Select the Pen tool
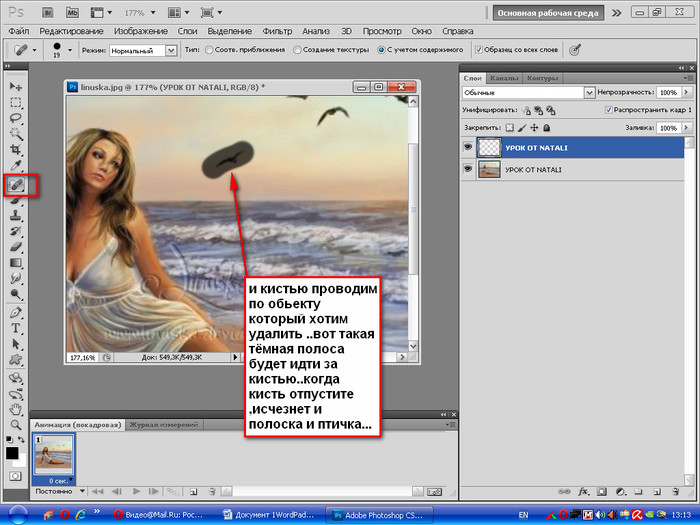Screen dimensions: 700x525 click(16, 312)
